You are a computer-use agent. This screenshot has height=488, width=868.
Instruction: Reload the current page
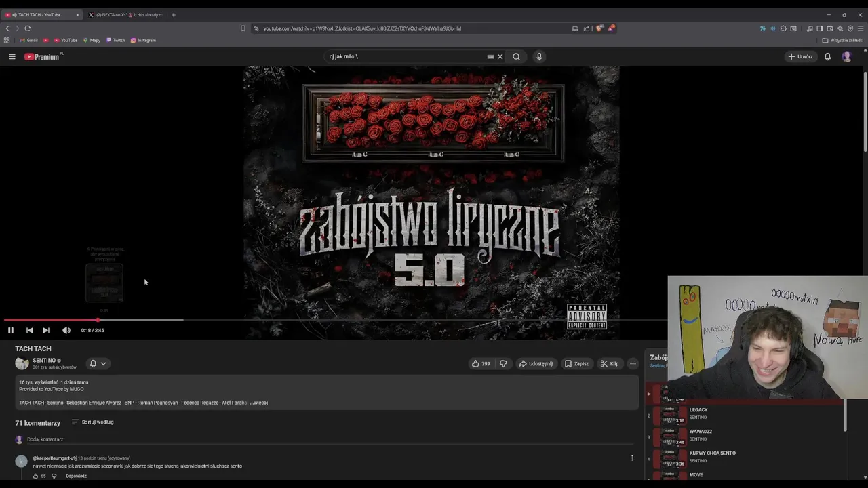28,28
